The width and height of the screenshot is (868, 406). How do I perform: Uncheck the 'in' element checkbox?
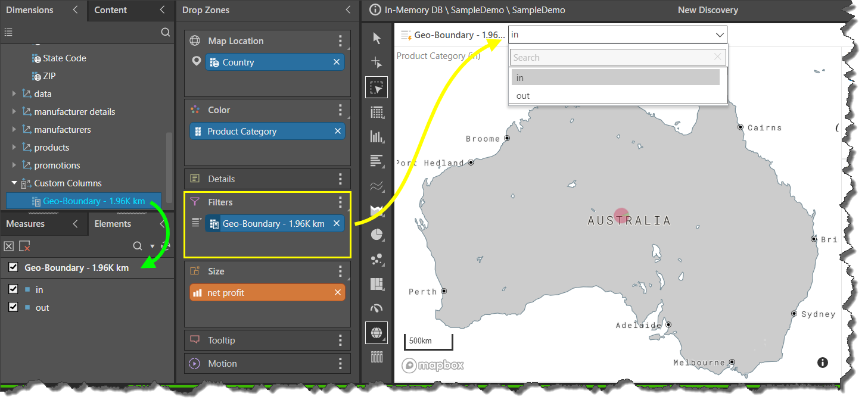13,289
